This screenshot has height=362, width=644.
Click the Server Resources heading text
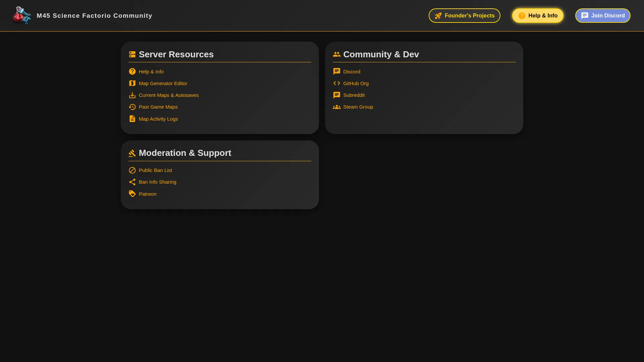(x=176, y=54)
